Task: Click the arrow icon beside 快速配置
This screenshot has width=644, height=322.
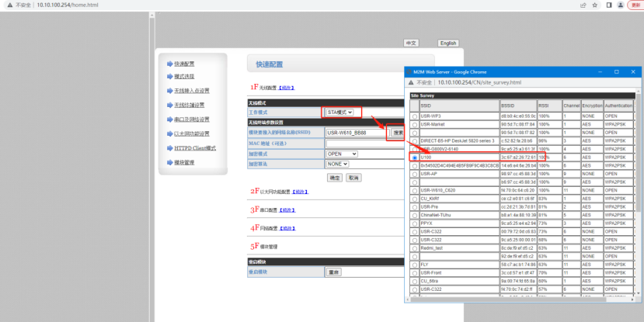Action: 169,64
